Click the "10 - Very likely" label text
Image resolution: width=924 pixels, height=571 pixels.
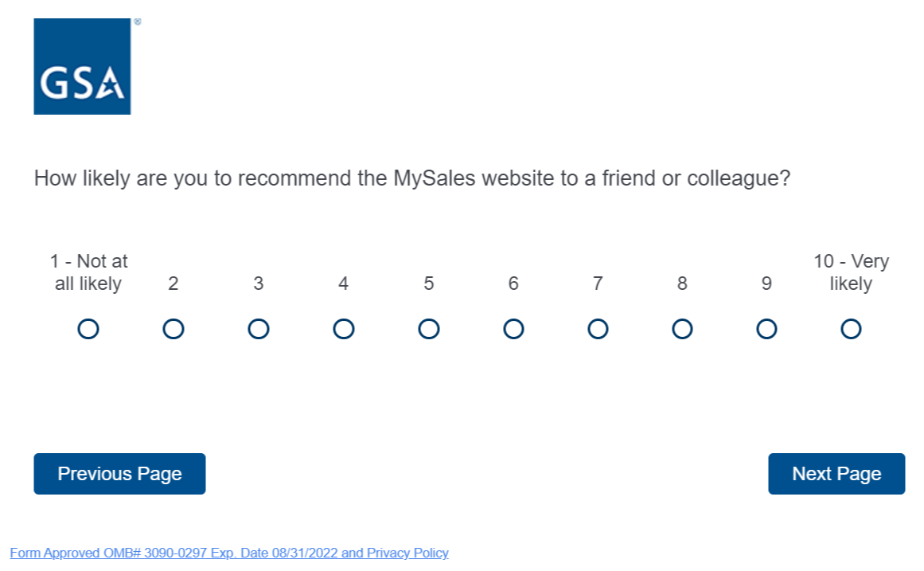[x=851, y=272]
